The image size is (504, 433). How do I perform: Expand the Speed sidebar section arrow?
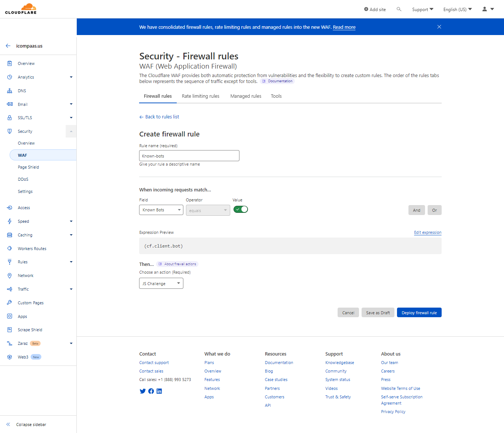tap(71, 221)
